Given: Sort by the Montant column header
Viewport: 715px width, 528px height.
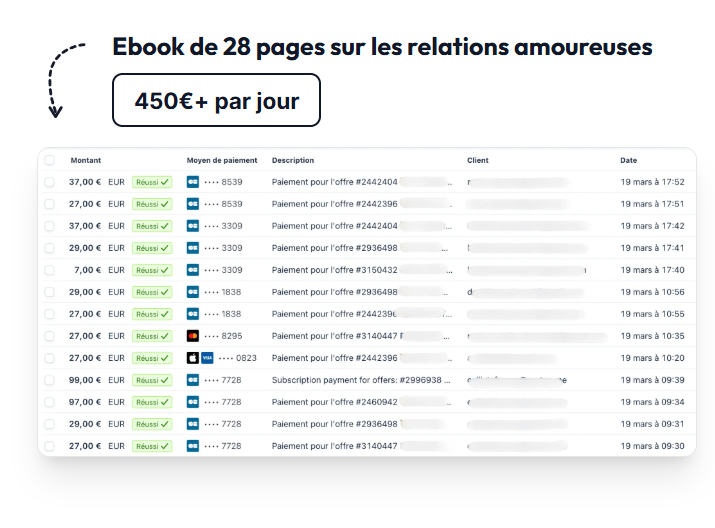Looking at the screenshot, I should pyautogui.click(x=86, y=160).
